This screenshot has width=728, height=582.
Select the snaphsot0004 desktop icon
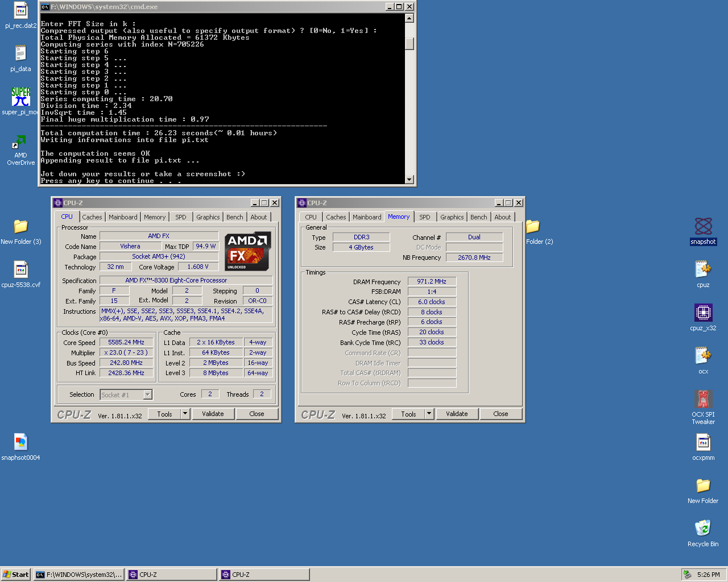point(20,442)
